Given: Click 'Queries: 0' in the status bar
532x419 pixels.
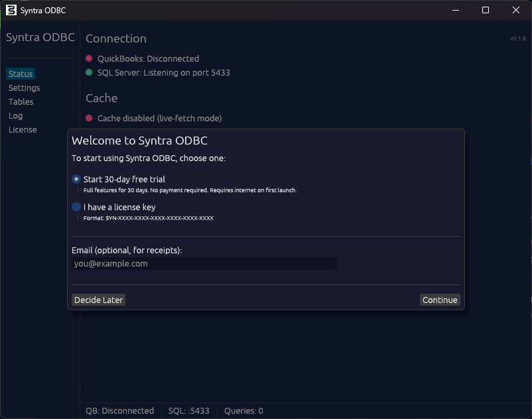Looking at the screenshot, I should point(243,411).
